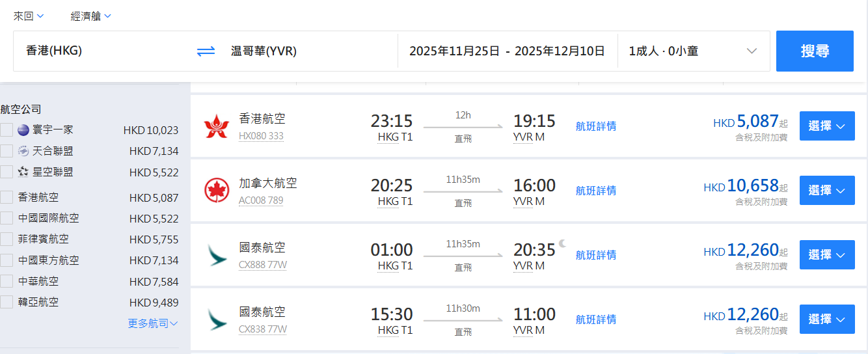Screen dimensions: 868x354
Task: Open the 來回 trip type dropdown
Action: 29,16
